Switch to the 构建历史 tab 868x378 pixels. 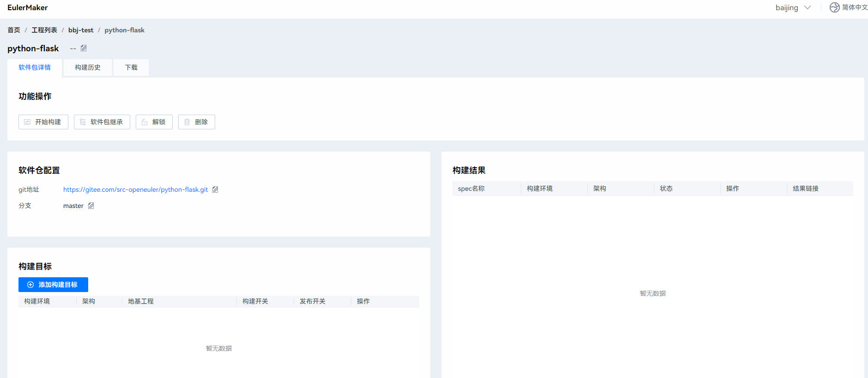pyautogui.click(x=88, y=67)
